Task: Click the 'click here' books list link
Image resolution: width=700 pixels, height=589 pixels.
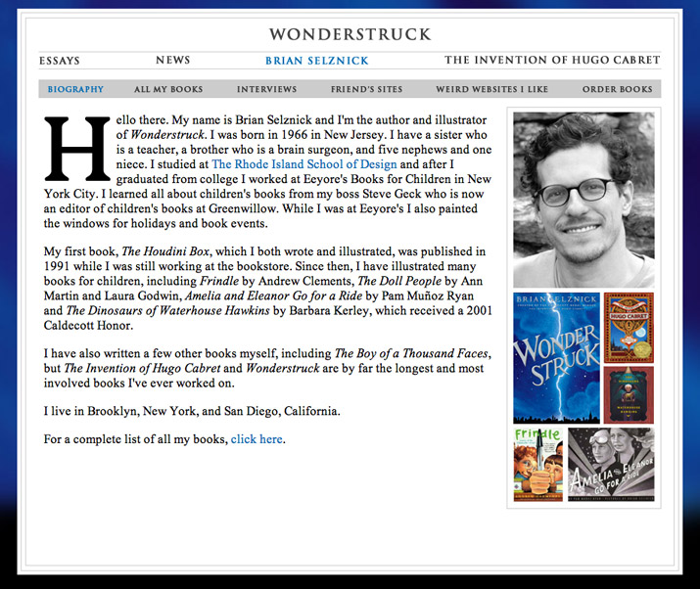Action: click(257, 439)
